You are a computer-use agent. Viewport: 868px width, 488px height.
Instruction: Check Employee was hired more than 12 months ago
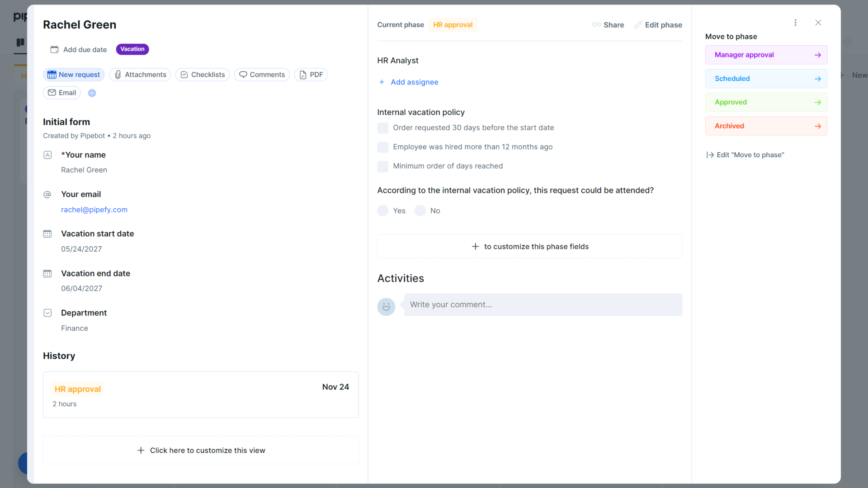click(383, 147)
